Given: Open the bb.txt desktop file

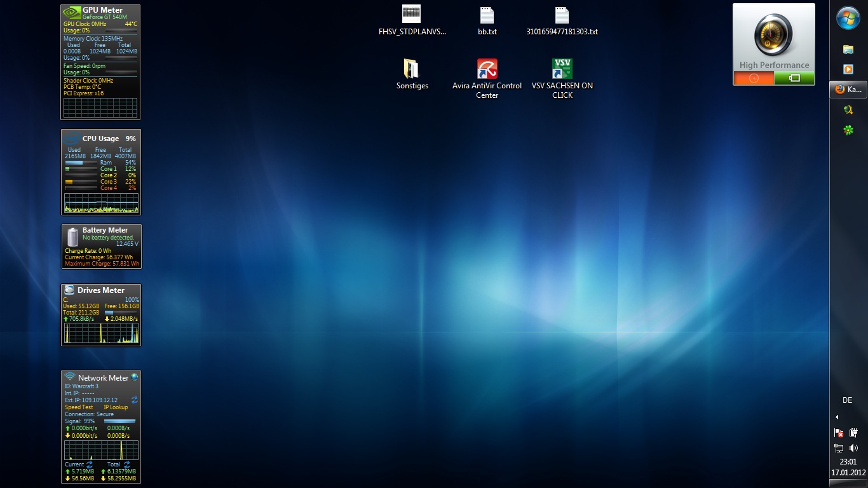Looking at the screenshot, I should pos(487,16).
